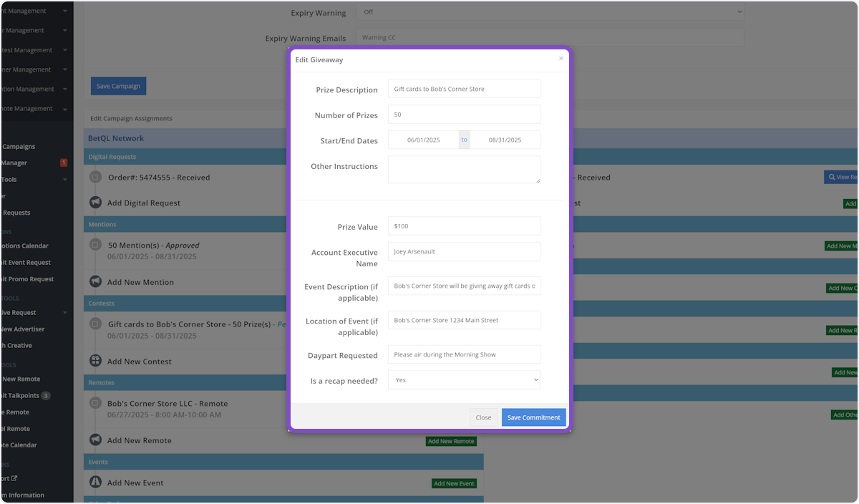Click the Save Commitment button
Screen dimensions: 859x504
coord(533,417)
